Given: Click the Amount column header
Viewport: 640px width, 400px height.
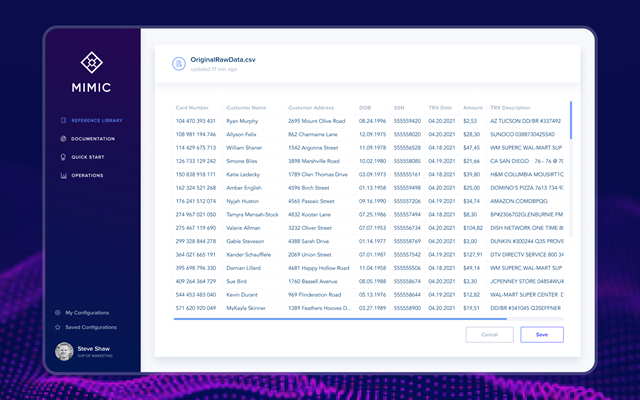Looking at the screenshot, I should pos(473,108).
